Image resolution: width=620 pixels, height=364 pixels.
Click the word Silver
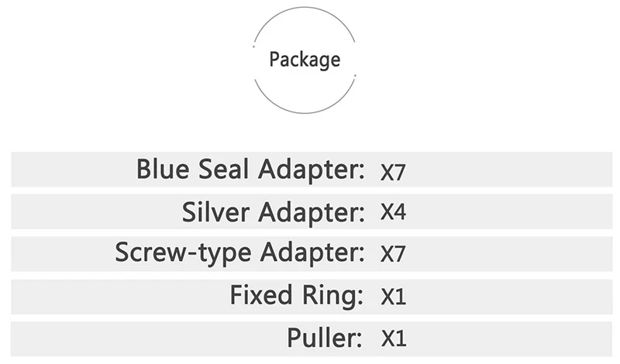[x=216, y=212]
